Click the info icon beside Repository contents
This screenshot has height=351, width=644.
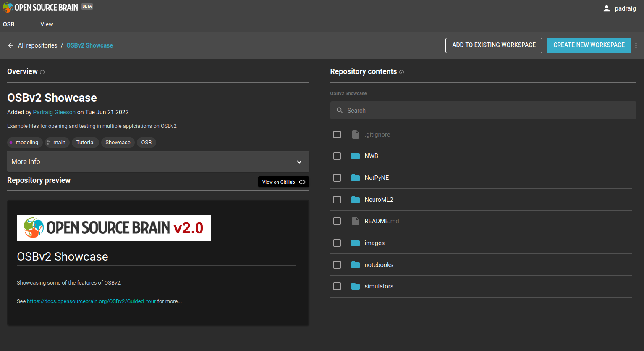pos(401,72)
